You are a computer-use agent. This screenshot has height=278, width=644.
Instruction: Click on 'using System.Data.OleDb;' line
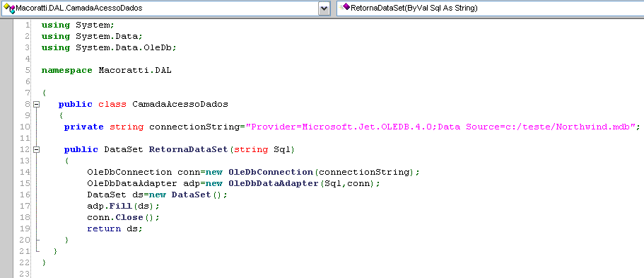point(109,47)
